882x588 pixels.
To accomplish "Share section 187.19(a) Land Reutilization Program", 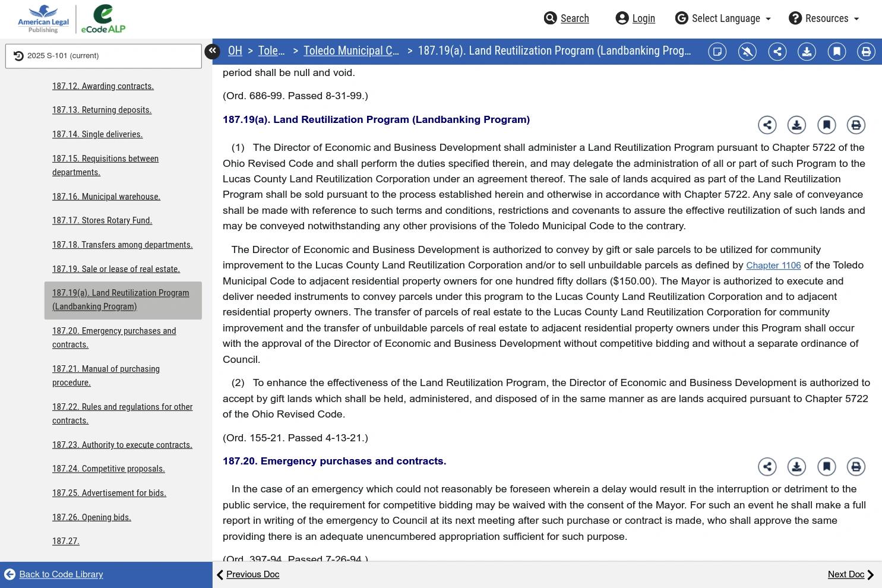I will tap(767, 125).
